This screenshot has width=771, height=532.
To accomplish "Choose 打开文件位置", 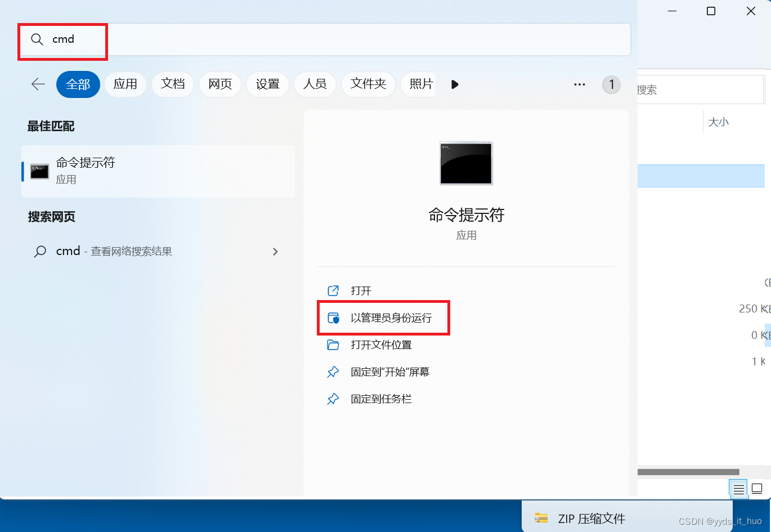I will pyautogui.click(x=381, y=345).
